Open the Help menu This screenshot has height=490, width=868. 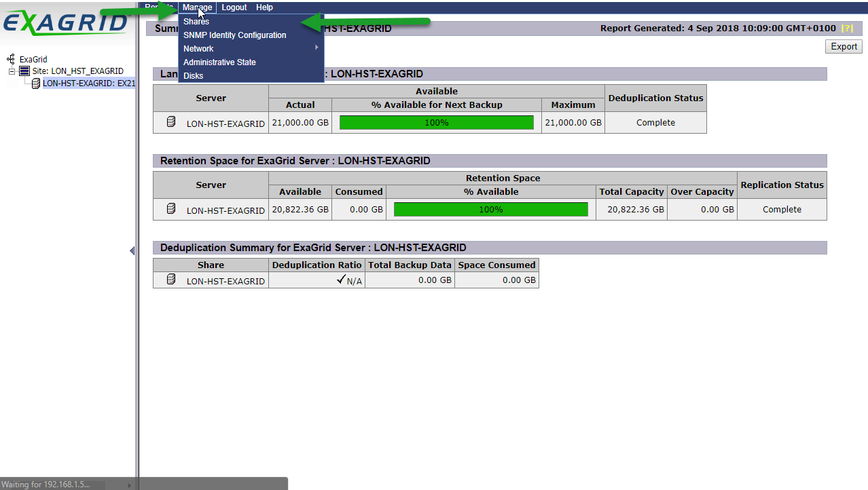pyautogui.click(x=264, y=7)
